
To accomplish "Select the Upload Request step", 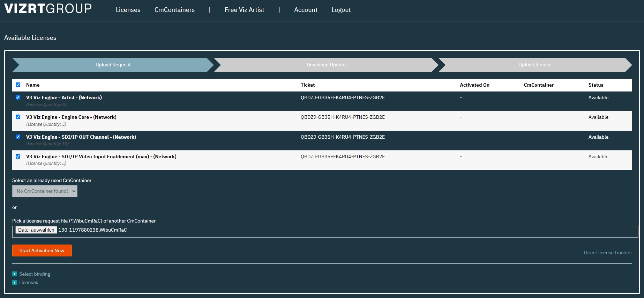I will pyautogui.click(x=113, y=65).
